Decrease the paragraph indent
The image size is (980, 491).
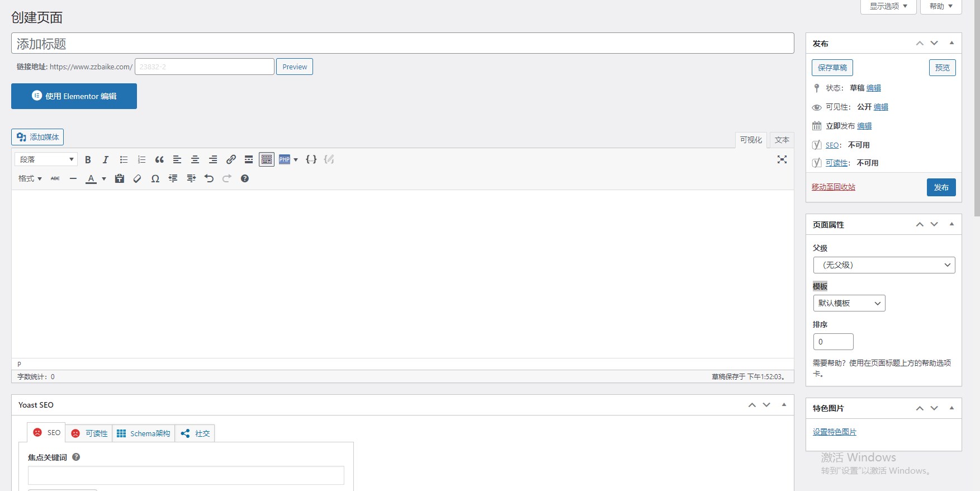click(173, 179)
